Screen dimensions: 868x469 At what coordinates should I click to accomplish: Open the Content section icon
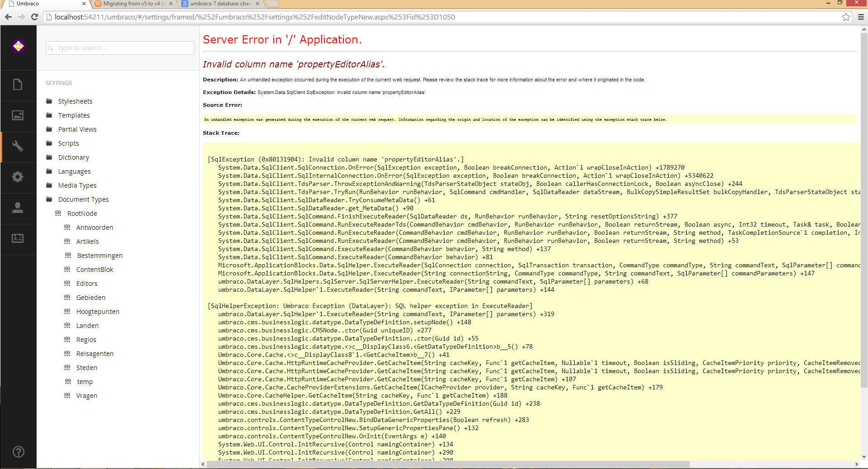click(x=18, y=85)
